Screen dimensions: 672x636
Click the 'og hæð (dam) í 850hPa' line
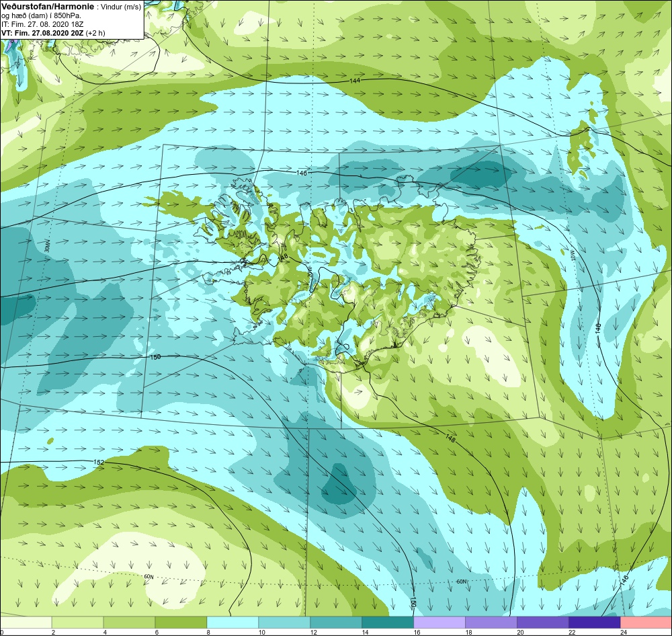[x=42, y=15]
